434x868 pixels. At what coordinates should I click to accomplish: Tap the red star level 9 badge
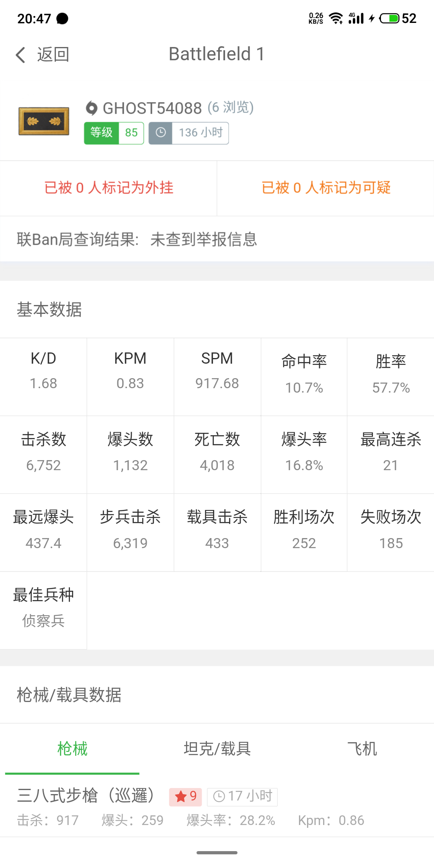click(185, 796)
